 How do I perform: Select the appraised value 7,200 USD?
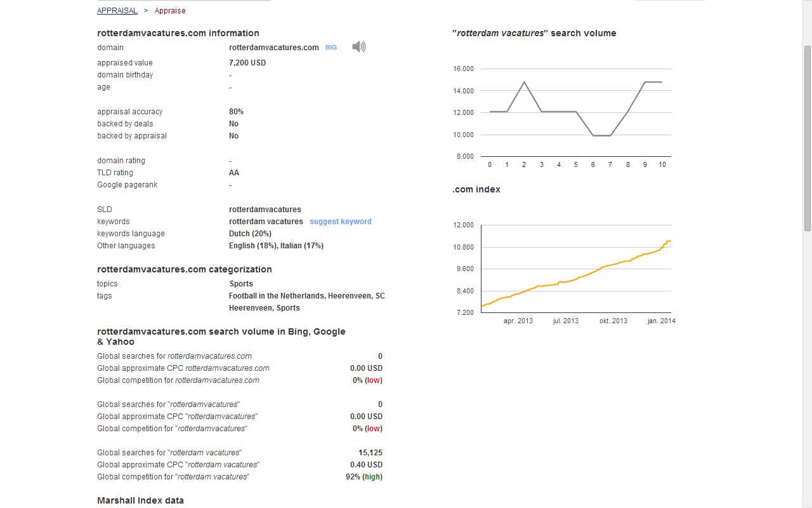(x=247, y=63)
